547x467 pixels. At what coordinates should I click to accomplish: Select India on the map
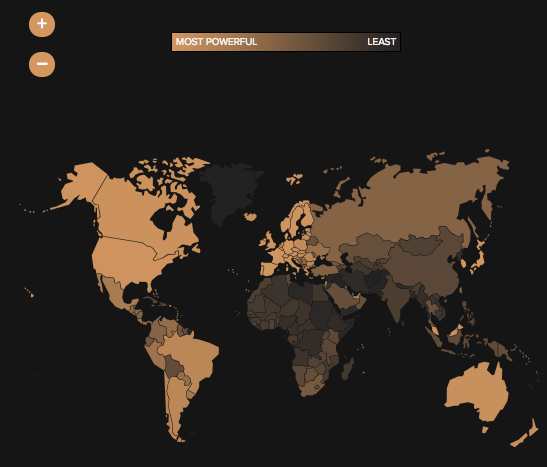396,296
